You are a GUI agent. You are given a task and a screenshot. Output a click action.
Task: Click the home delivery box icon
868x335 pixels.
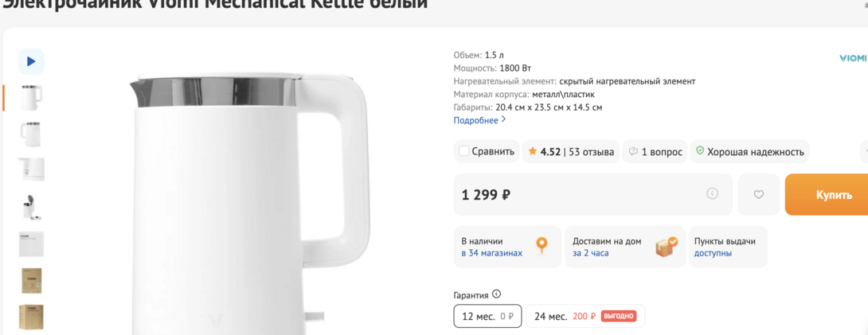click(666, 246)
